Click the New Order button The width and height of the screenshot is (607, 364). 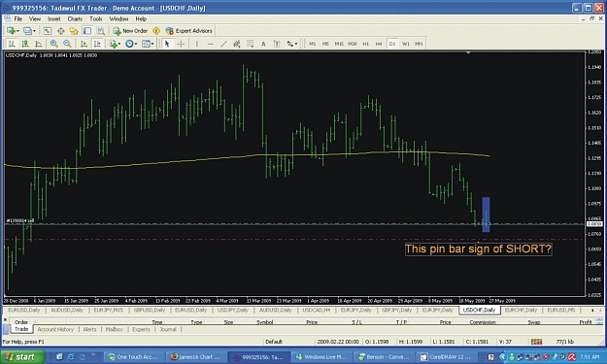point(130,31)
